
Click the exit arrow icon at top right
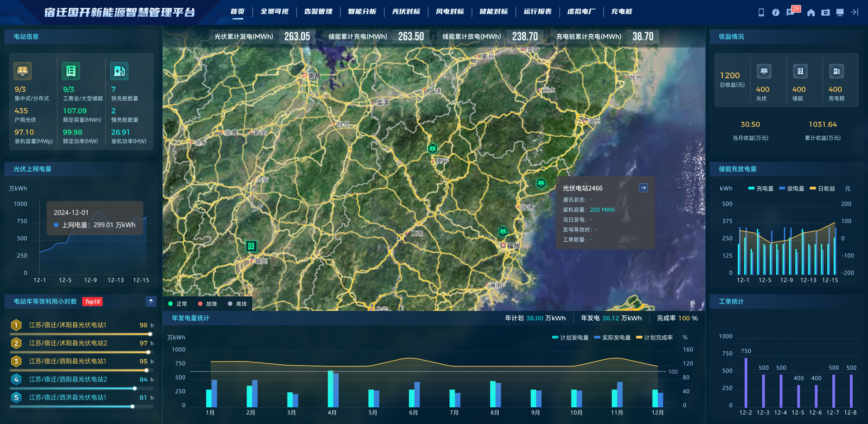(x=854, y=12)
